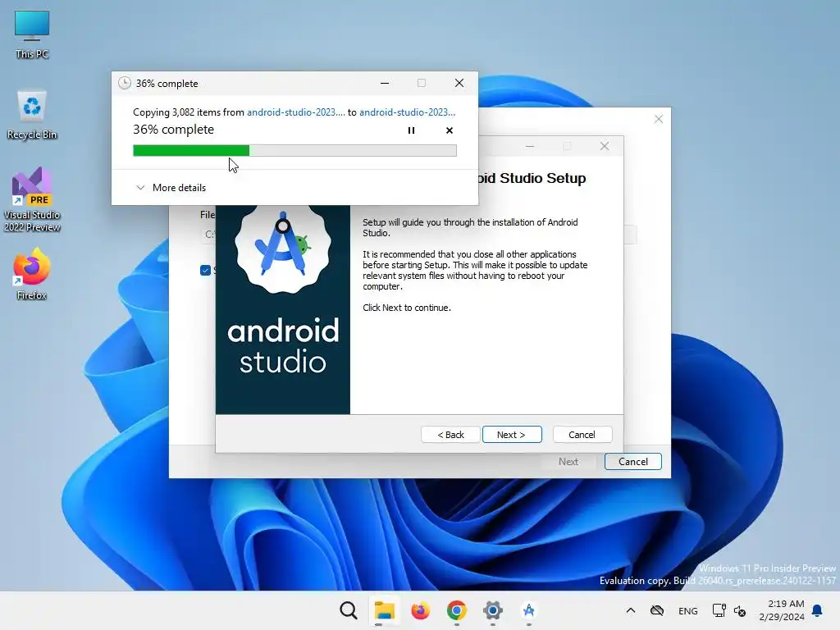The height and width of the screenshot is (630, 840).
Task: Close the background extraction dialog
Action: (x=659, y=119)
